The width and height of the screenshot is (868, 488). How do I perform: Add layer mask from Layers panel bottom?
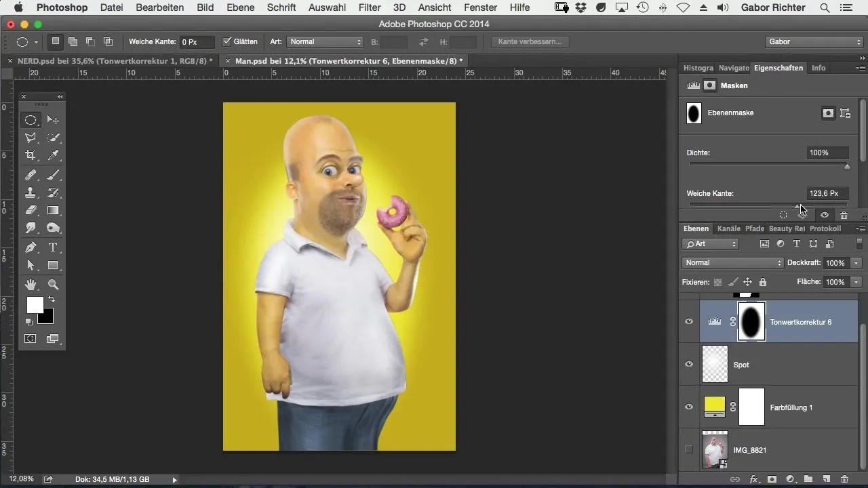pos(772,479)
